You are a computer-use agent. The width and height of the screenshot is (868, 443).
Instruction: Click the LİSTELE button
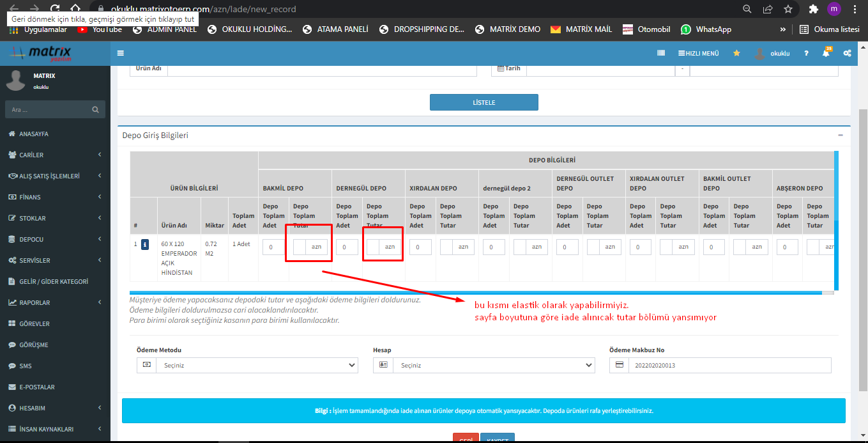[483, 102]
